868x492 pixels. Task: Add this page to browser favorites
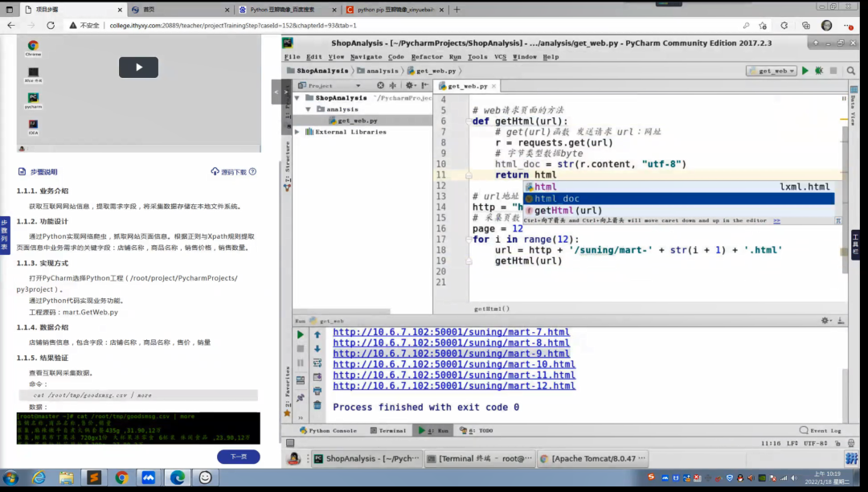[x=763, y=26]
